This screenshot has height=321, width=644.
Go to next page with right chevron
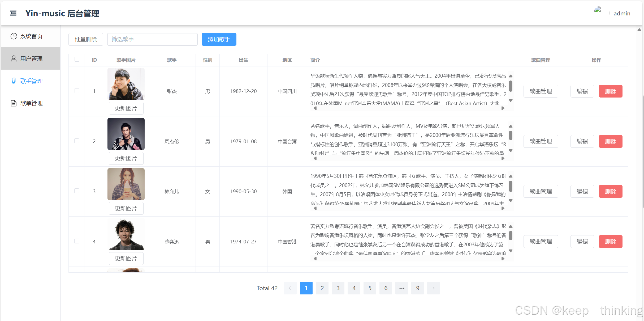433,288
